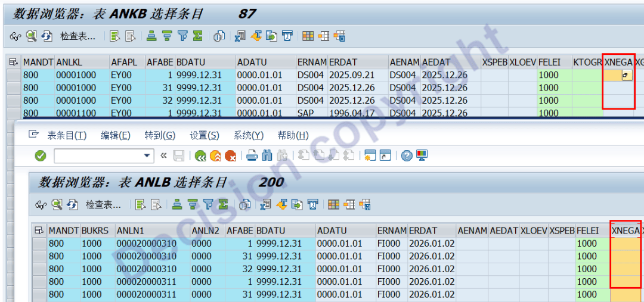
Task: Click the generate shortcut icon
Action: tap(385, 156)
